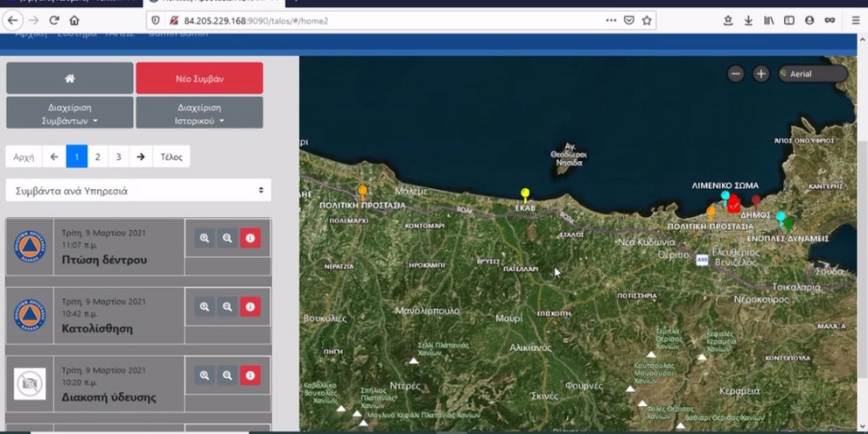Save page to Pocket
868x434 pixels.
pyautogui.click(x=629, y=20)
